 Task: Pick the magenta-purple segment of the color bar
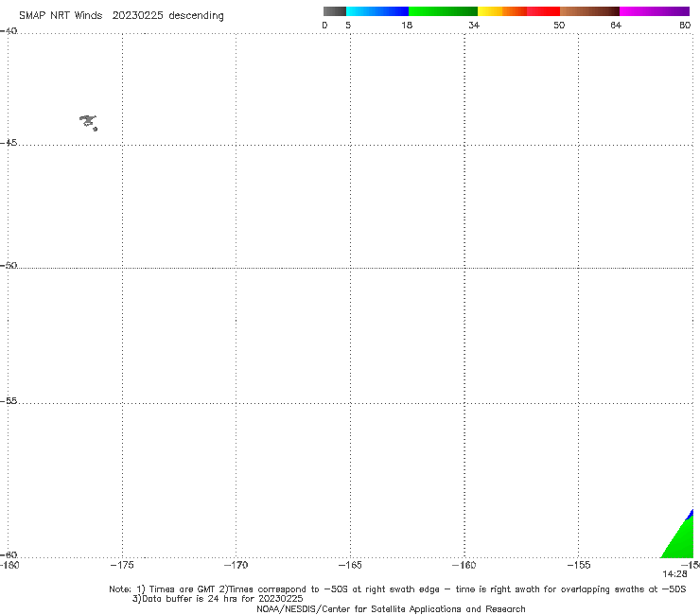coord(654,11)
